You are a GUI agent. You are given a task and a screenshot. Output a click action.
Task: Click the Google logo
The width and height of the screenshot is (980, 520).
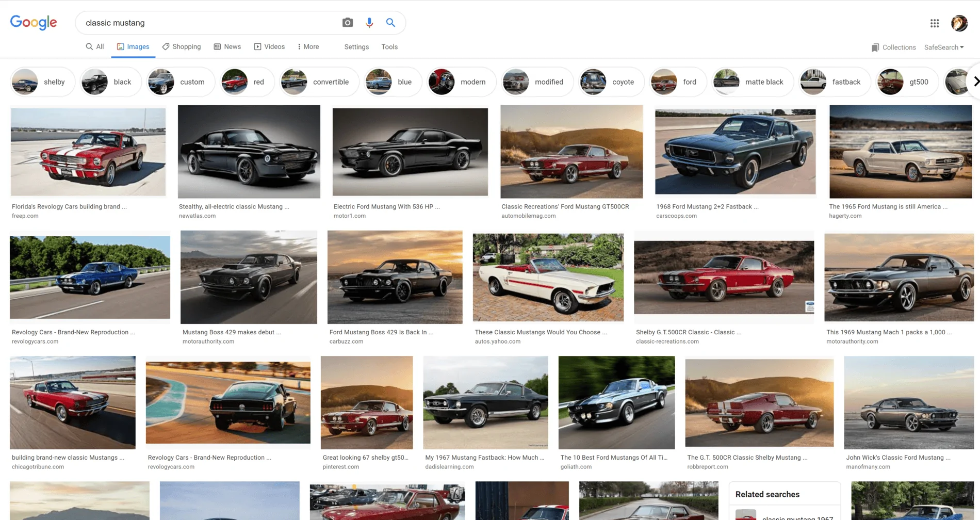[34, 23]
